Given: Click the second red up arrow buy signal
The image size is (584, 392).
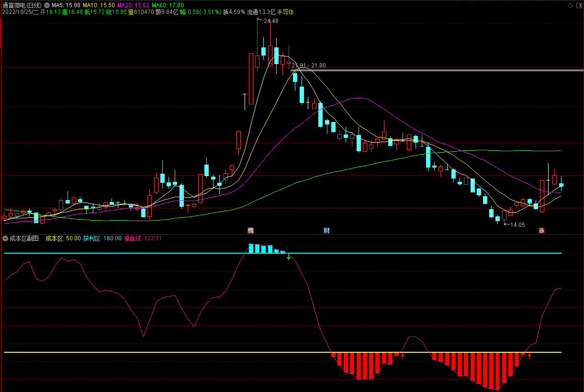Looking at the screenshot, I should (529, 356).
